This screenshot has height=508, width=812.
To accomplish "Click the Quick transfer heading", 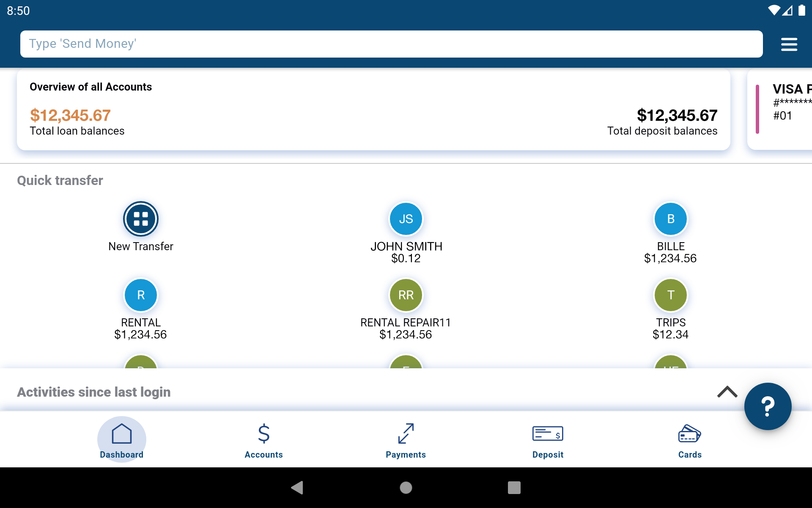I will coord(60,181).
